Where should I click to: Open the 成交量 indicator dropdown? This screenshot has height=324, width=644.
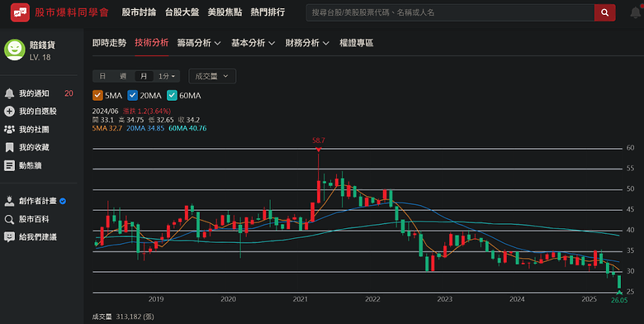click(212, 76)
